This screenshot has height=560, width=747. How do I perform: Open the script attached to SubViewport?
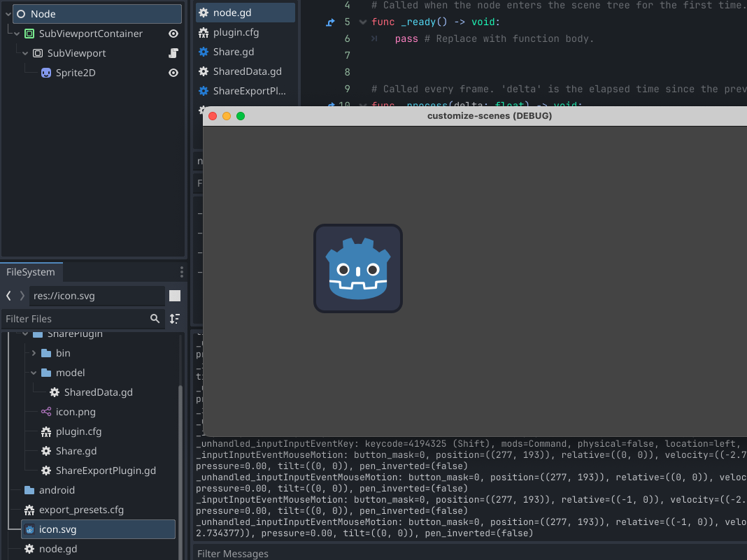point(173,53)
